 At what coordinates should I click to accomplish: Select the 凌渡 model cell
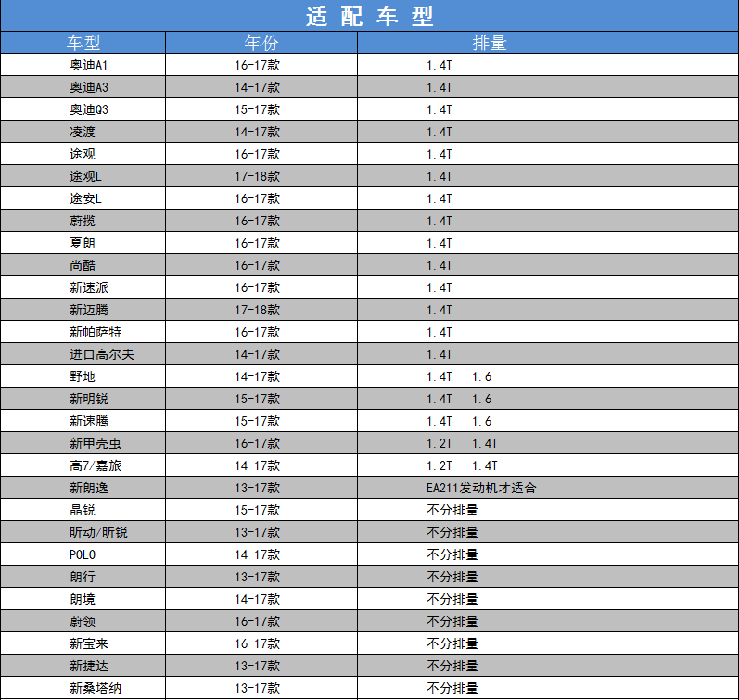(83, 132)
